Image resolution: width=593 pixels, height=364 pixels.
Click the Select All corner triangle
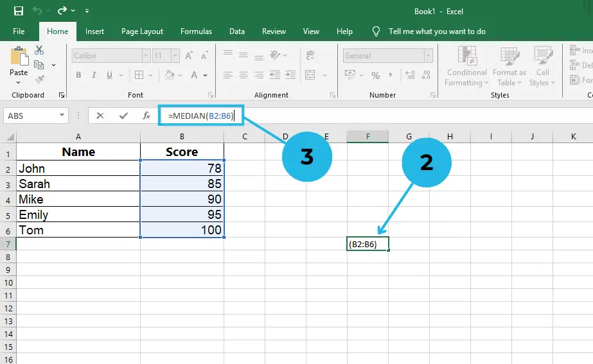pos(10,137)
